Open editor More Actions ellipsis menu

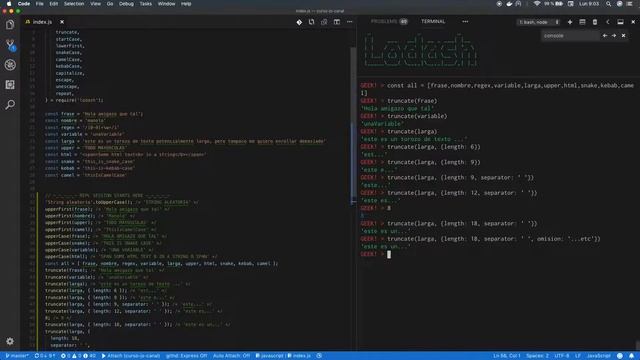[349, 22]
